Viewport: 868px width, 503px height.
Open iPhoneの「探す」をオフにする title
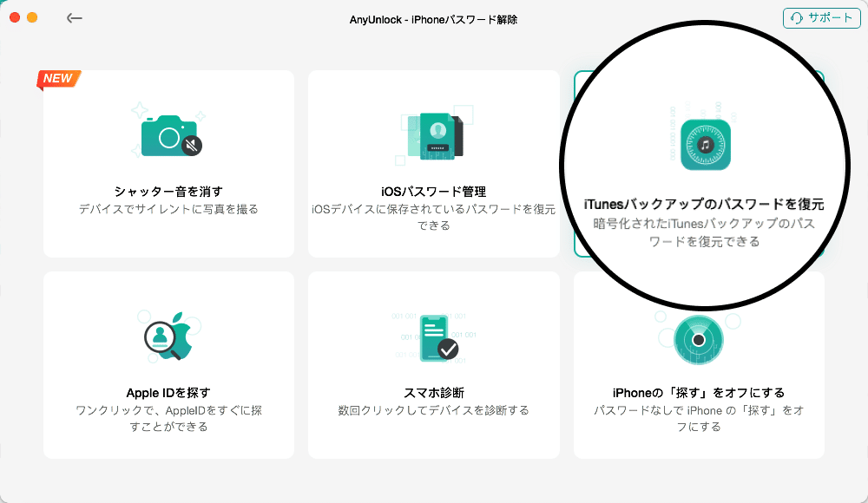[x=699, y=393]
